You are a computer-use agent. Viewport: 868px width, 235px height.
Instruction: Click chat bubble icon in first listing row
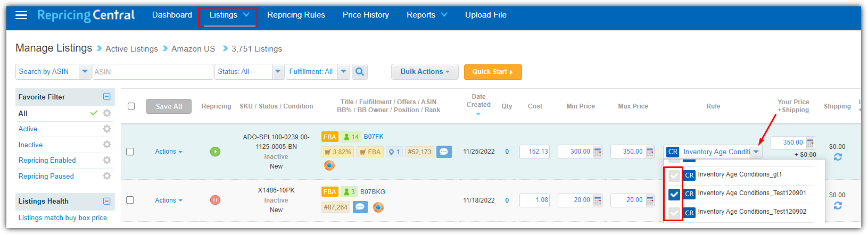tap(444, 152)
